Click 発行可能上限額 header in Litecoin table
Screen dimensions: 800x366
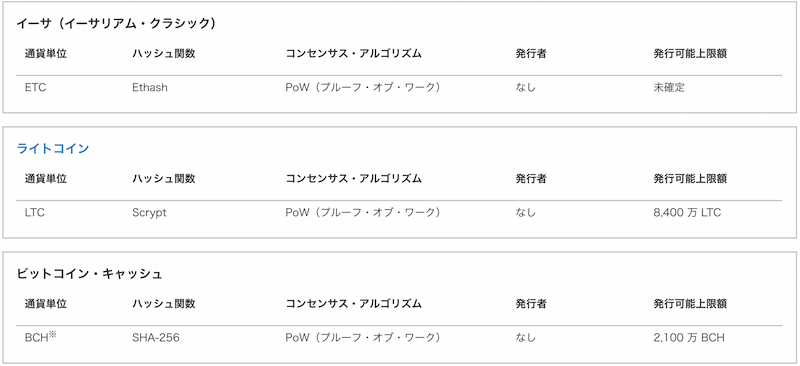coord(690,179)
